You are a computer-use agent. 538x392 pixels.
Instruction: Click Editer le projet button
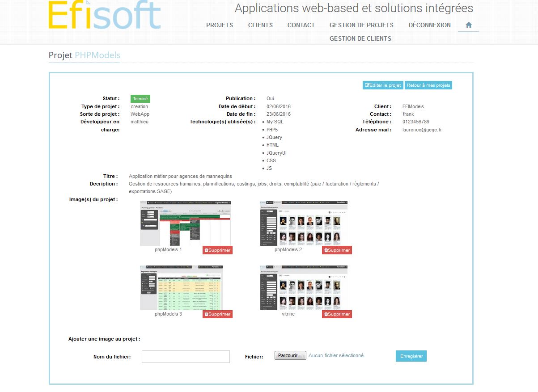[383, 85]
